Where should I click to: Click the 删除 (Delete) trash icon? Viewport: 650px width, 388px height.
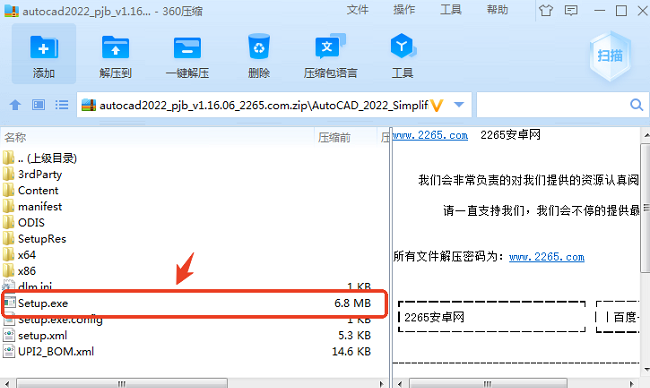259,46
